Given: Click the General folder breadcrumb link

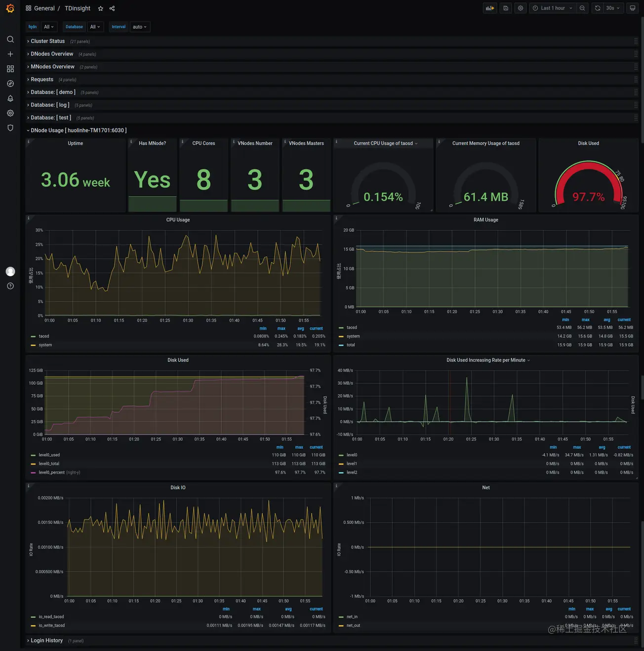Looking at the screenshot, I should 44,8.
